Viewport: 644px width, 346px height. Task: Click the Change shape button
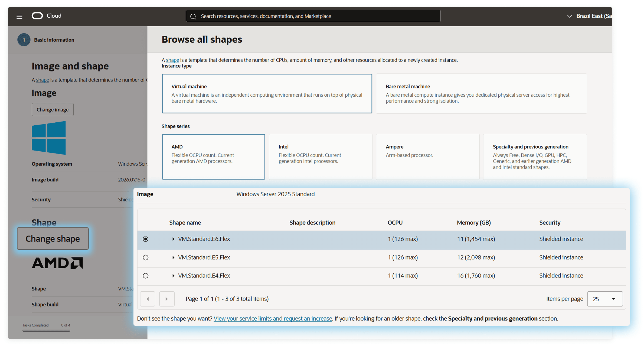(x=53, y=239)
